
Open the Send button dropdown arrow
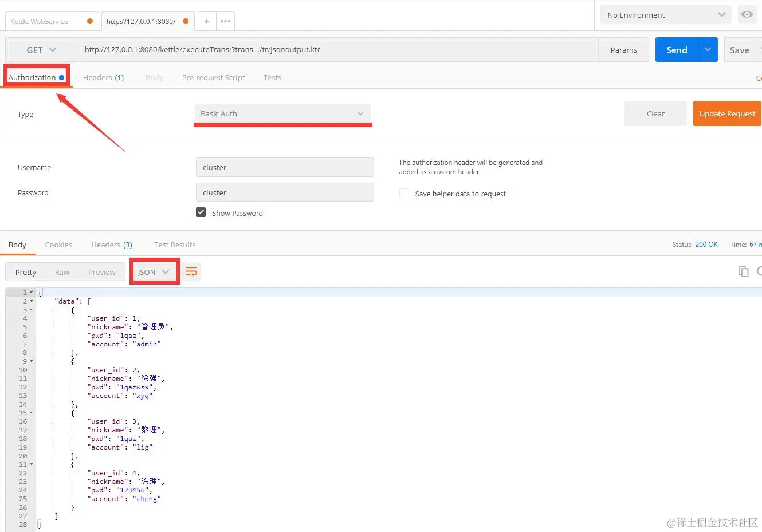pyautogui.click(x=708, y=50)
